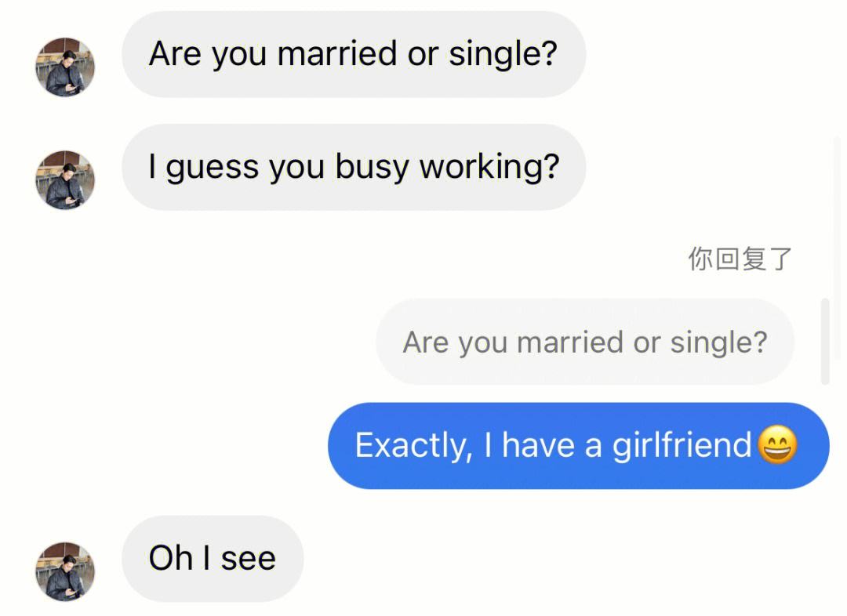Jump to original via quoted 'Are you married or single?'
The width and height of the screenshot is (847, 616).
click(585, 342)
